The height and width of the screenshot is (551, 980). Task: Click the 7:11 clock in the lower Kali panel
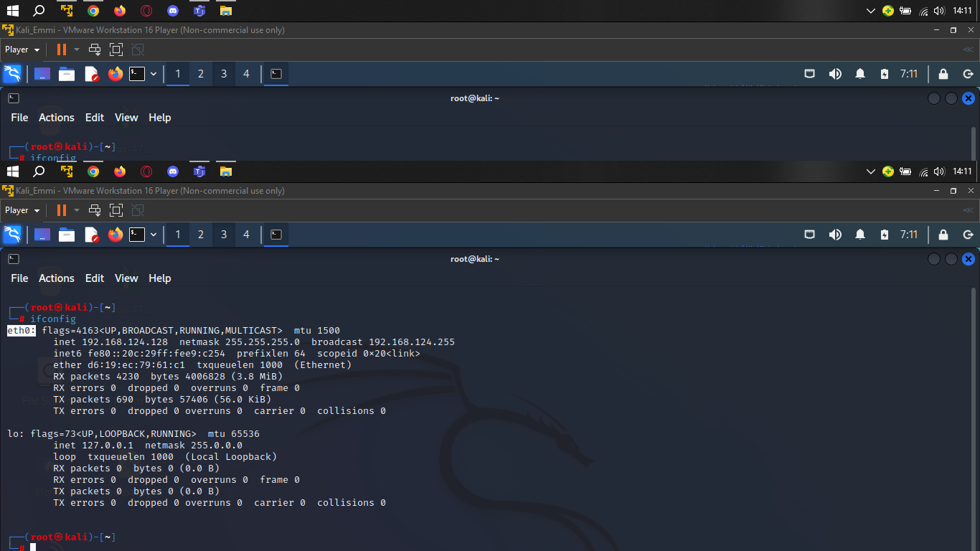[x=909, y=235]
